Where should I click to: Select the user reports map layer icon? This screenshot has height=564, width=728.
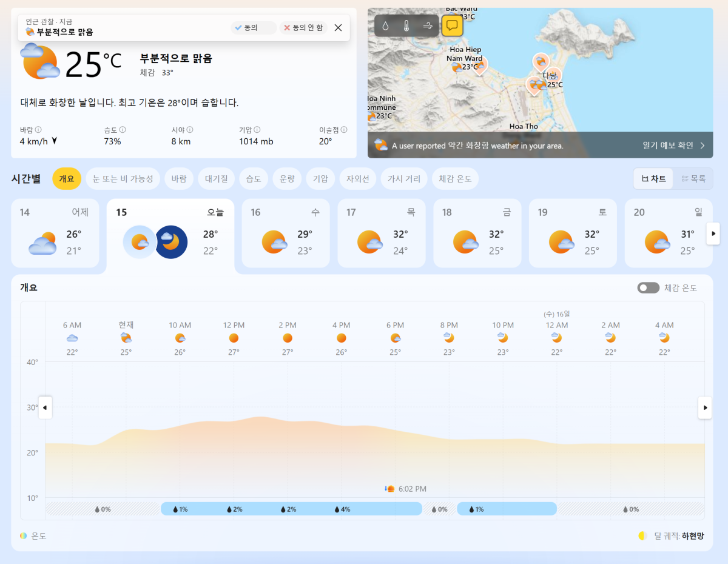pos(452,25)
